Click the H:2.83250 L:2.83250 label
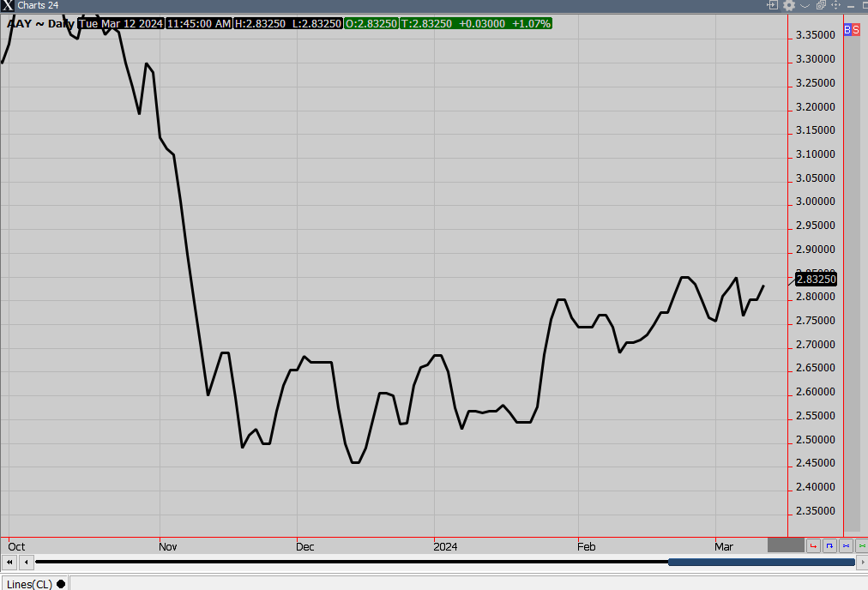The width and height of the screenshot is (868, 590). pyautogui.click(x=288, y=24)
